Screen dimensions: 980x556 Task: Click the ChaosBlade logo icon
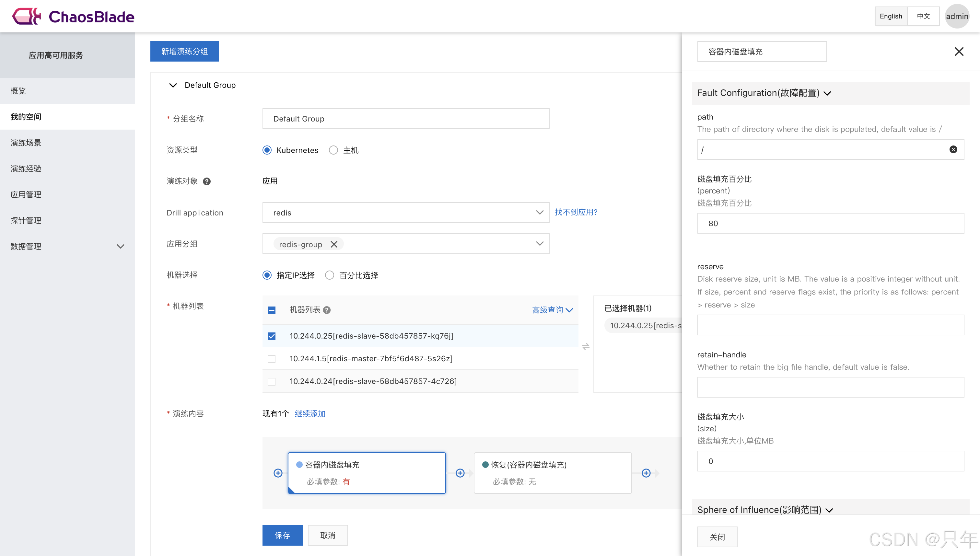27,17
